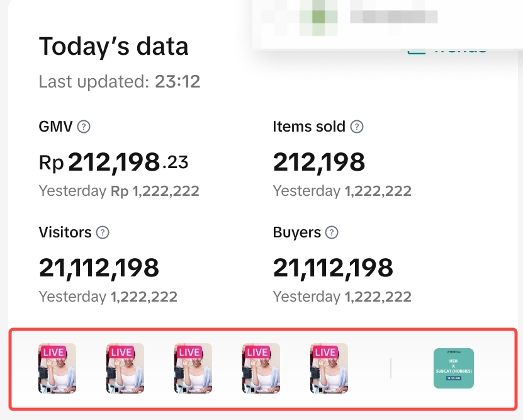Click the Last updated 23:12 timestamp

point(120,82)
